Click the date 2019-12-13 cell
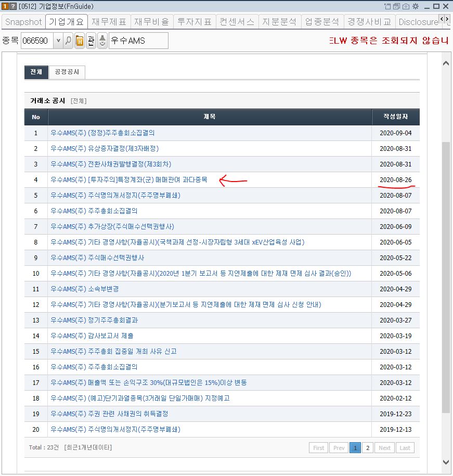This screenshot has height=476, width=453. pyautogui.click(x=396, y=430)
